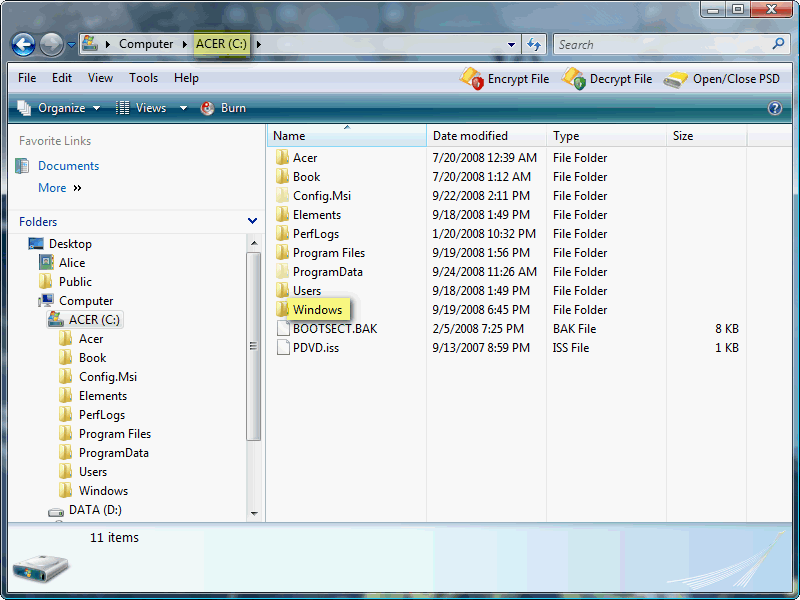Sort by the Type column header
Image resolution: width=800 pixels, height=600 pixels.
coord(607,136)
